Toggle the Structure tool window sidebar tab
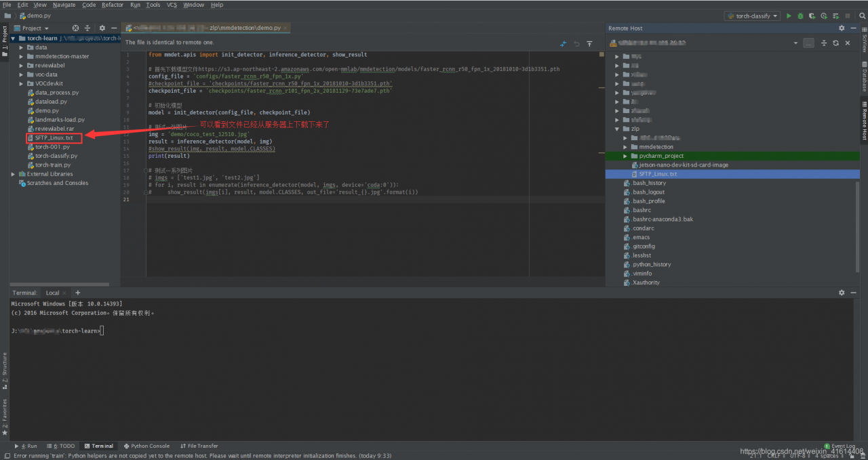 coord(4,368)
